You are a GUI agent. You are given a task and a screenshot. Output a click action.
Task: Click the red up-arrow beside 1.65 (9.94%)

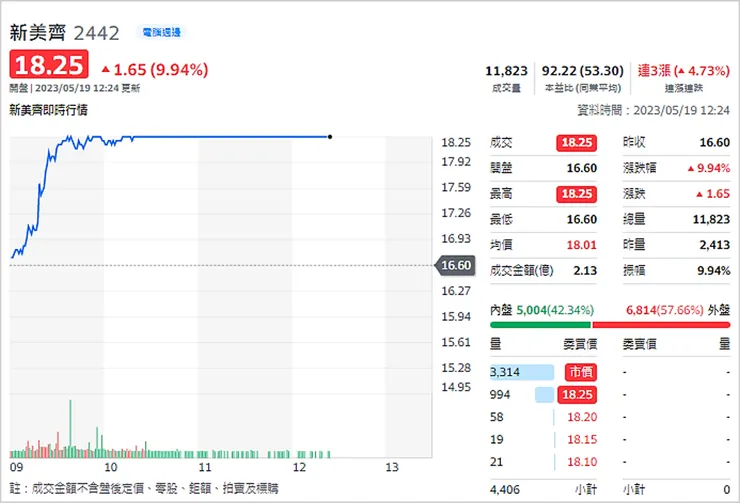coord(105,69)
